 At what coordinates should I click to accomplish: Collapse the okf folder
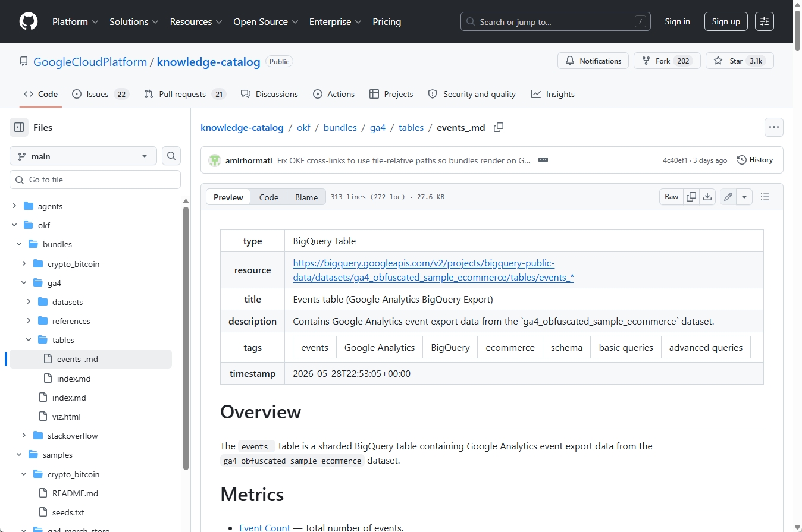(14, 225)
